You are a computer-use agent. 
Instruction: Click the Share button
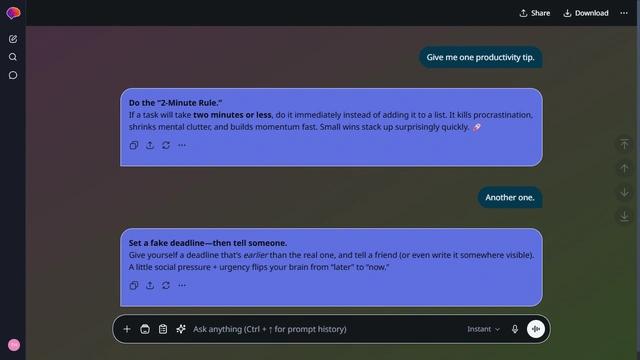(x=535, y=13)
